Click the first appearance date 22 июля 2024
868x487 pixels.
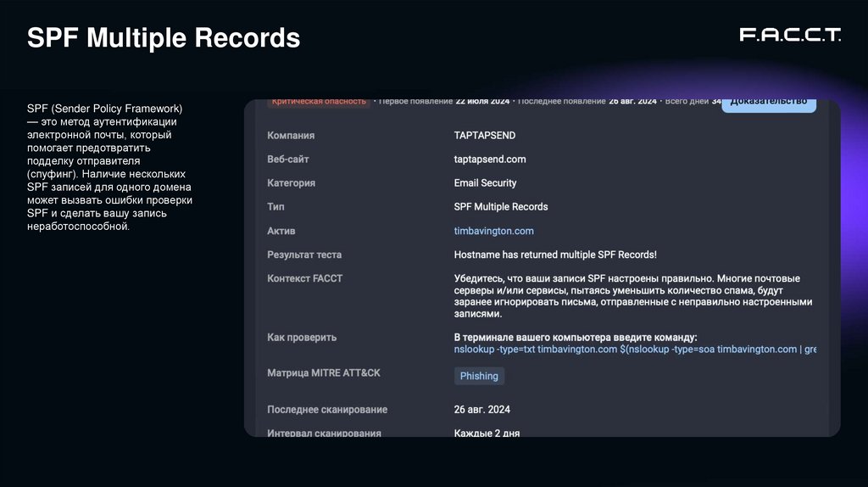(x=482, y=102)
